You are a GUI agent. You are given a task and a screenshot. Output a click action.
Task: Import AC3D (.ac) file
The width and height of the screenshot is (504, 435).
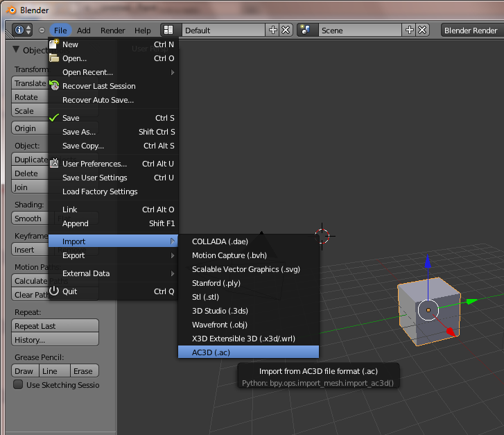pos(248,352)
